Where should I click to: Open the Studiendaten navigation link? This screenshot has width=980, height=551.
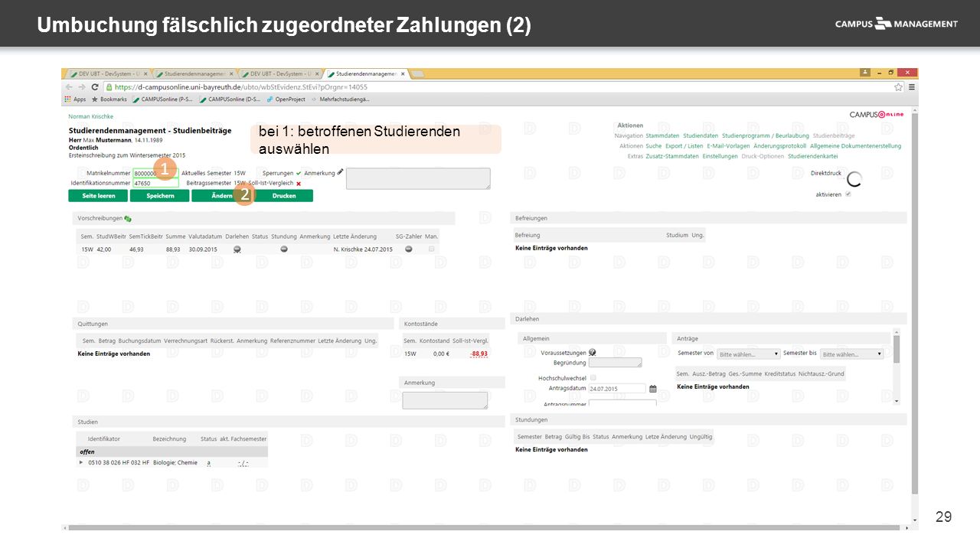pyautogui.click(x=701, y=135)
